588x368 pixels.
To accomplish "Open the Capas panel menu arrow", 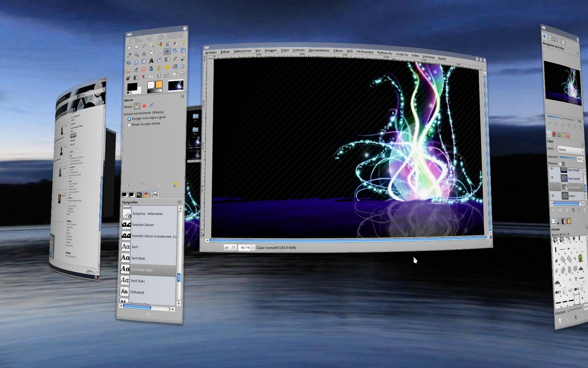I will [x=582, y=145].
